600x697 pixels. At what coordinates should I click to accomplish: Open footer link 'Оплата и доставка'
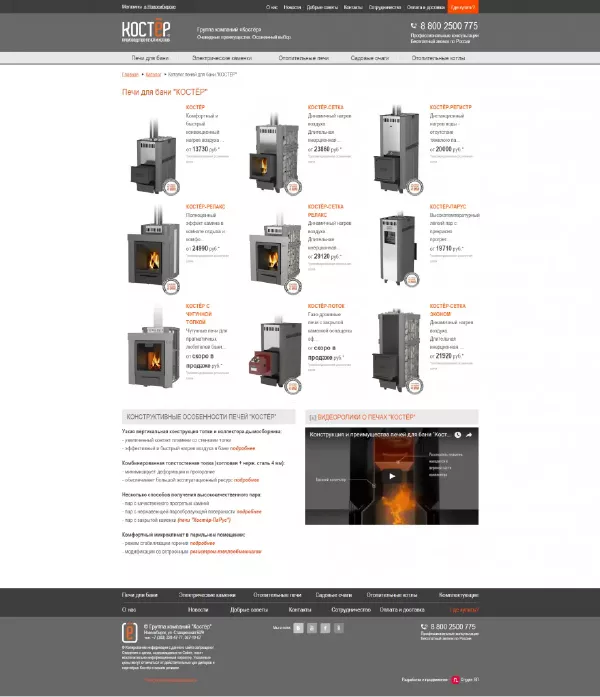[x=402, y=610]
